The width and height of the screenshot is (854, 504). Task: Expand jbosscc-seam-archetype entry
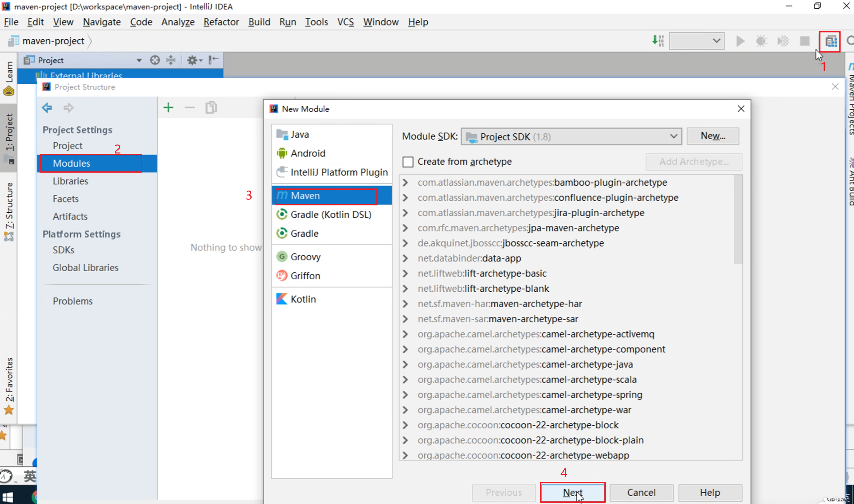click(x=405, y=243)
